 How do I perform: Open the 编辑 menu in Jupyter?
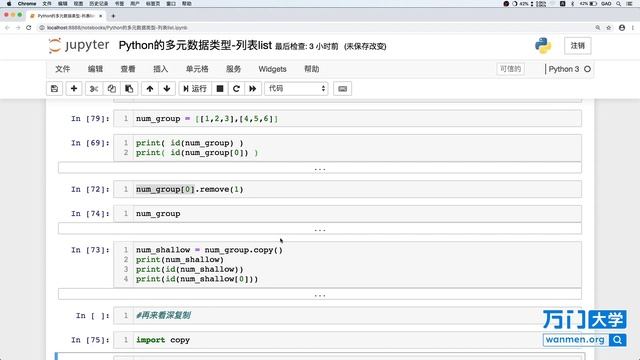[x=95, y=69]
